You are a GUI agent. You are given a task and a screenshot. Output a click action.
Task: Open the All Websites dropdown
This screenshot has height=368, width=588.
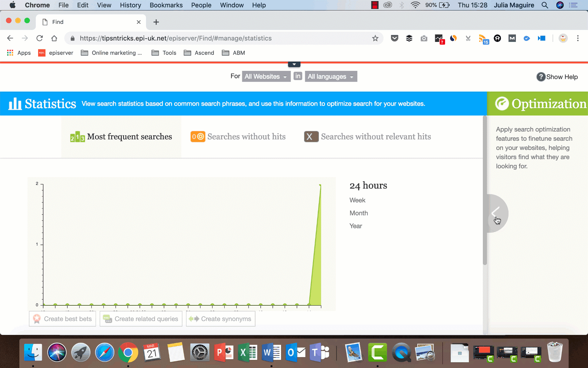(266, 76)
